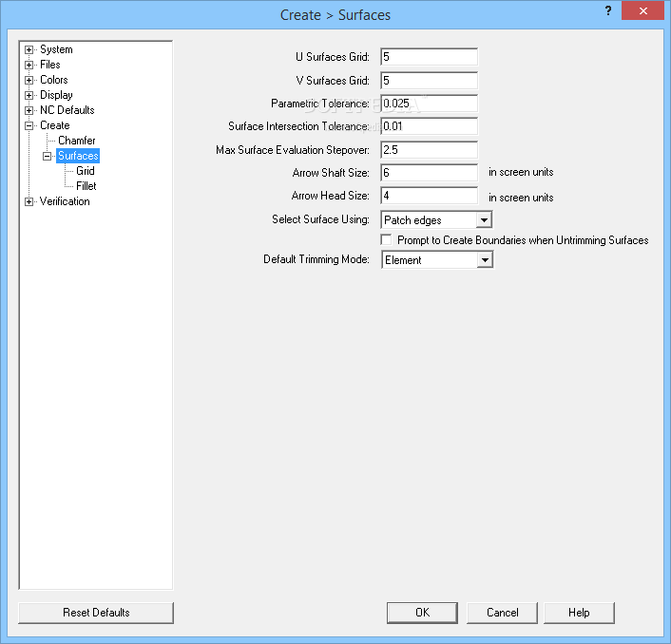671x644 pixels.
Task: Click the Arrow Head Size field
Action: (x=429, y=196)
